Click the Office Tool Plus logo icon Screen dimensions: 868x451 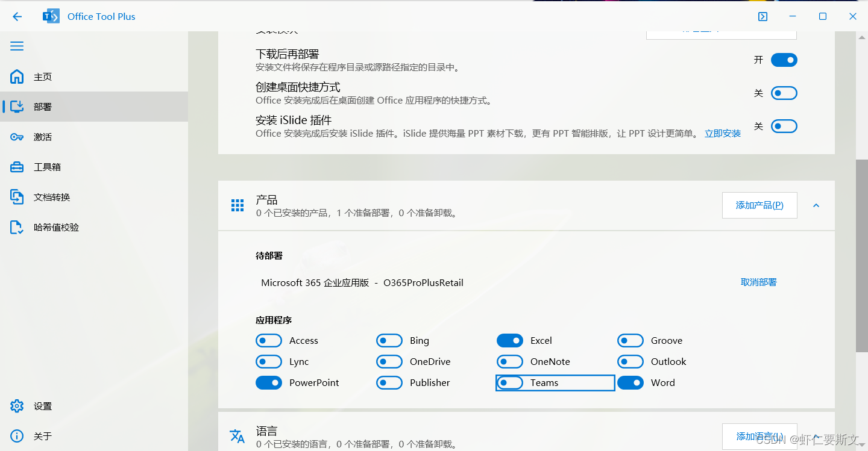51,17
